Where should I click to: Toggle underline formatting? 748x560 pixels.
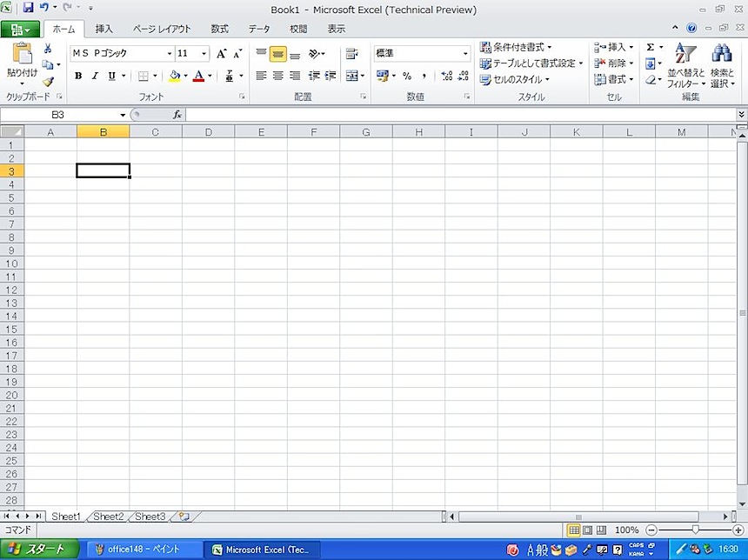coord(111,76)
